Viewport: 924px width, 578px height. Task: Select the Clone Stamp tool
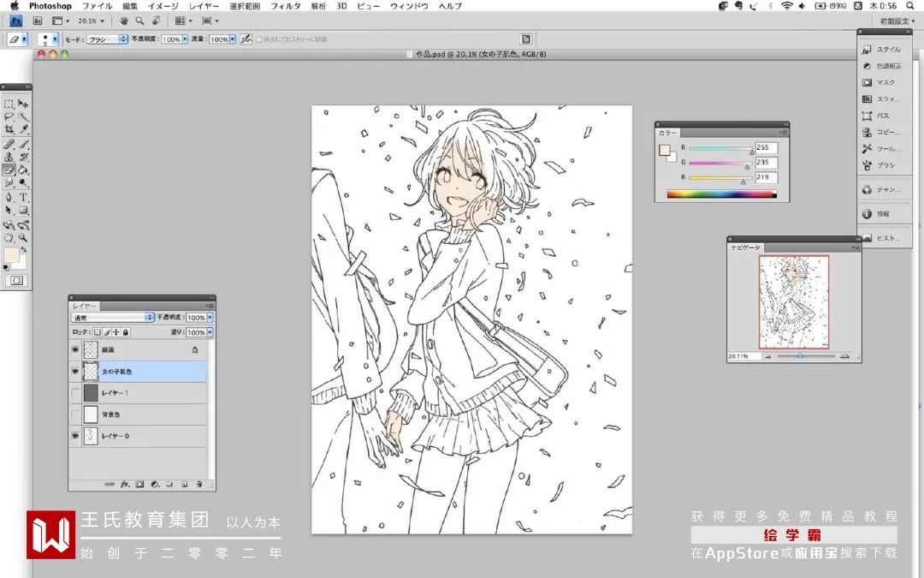click(9, 157)
